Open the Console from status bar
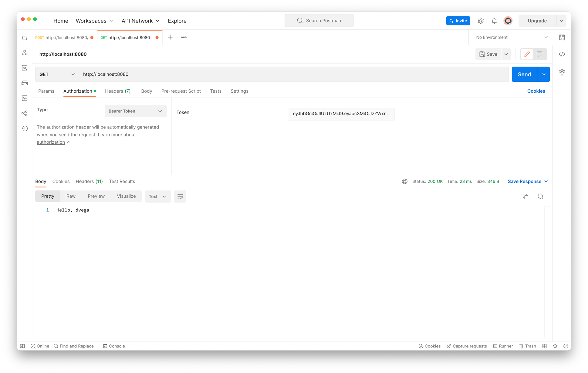The width and height of the screenshot is (588, 373). coord(114,346)
